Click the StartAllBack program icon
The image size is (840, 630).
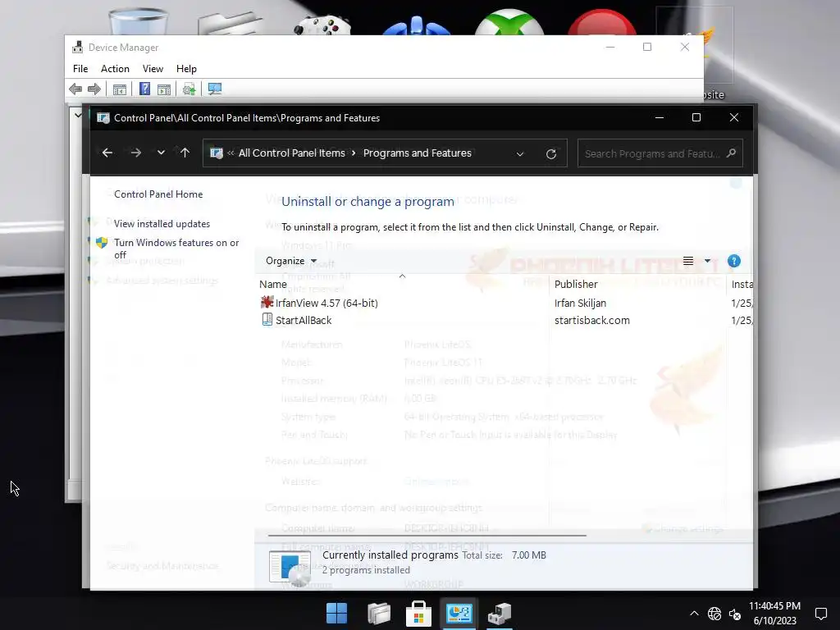click(x=267, y=320)
